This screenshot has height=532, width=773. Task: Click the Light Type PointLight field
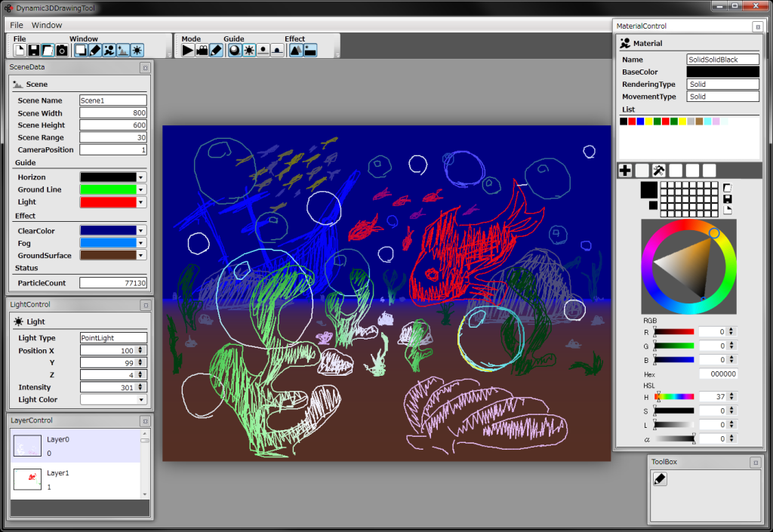(x=113, y=337)
